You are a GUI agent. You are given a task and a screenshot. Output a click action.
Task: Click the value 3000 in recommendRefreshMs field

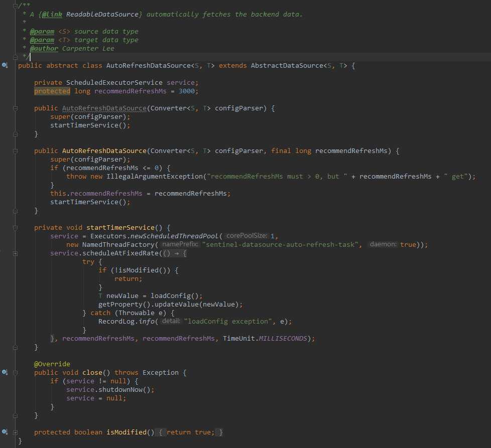pos(187,91)
